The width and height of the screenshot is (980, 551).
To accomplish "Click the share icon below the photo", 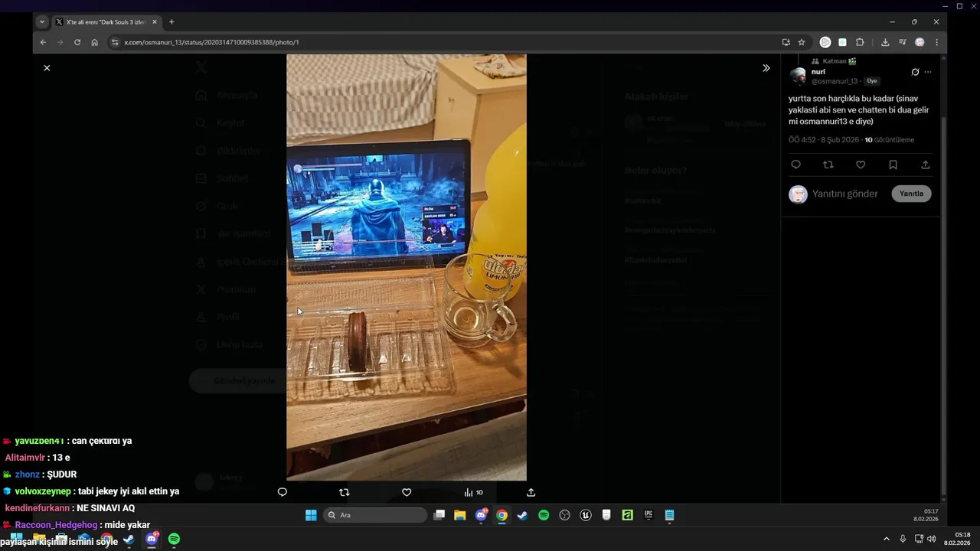I will click(x=531, y=492).
